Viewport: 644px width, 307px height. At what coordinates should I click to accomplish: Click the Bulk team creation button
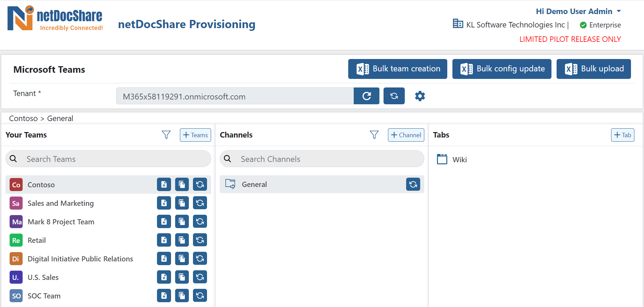[x=398, y=69]
